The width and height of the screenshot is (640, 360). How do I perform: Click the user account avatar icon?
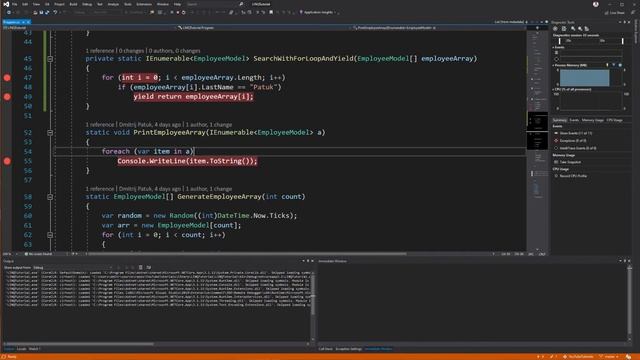(596, 4)
